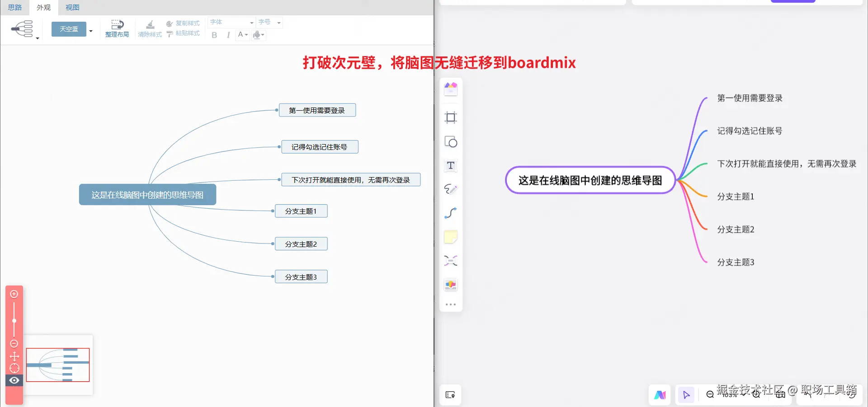This screenshot has height=407, width=868.
Task: Select the root node 这是在线脑图中创建的思维导图 in the left mind map
Action: tap(147, 195)
